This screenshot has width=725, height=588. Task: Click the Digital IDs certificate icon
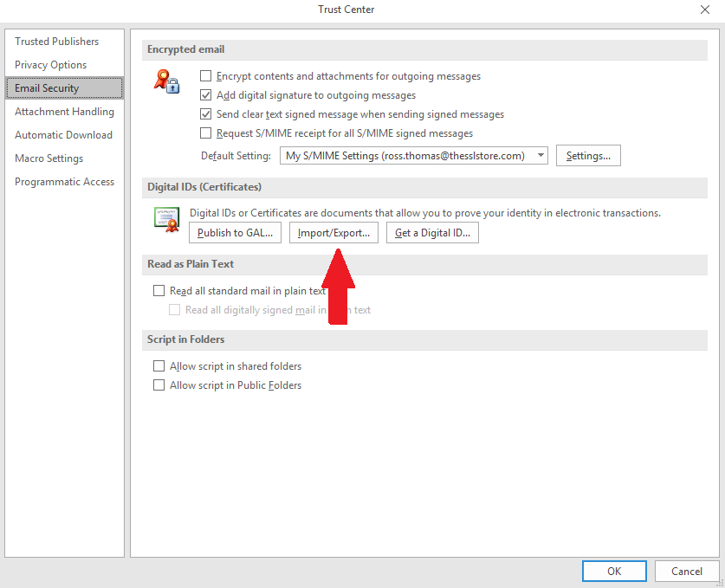(166, 218)
